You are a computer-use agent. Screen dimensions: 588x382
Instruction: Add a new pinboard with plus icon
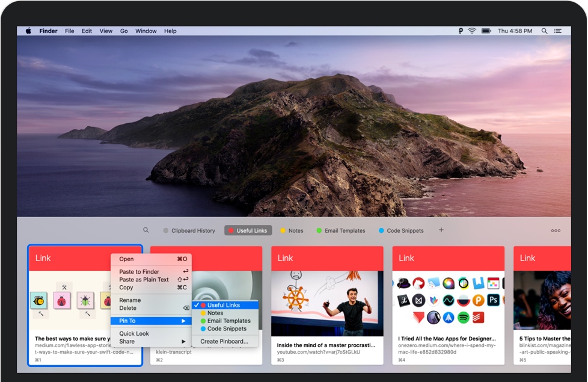pyautogui.click(x=441, y=230)
